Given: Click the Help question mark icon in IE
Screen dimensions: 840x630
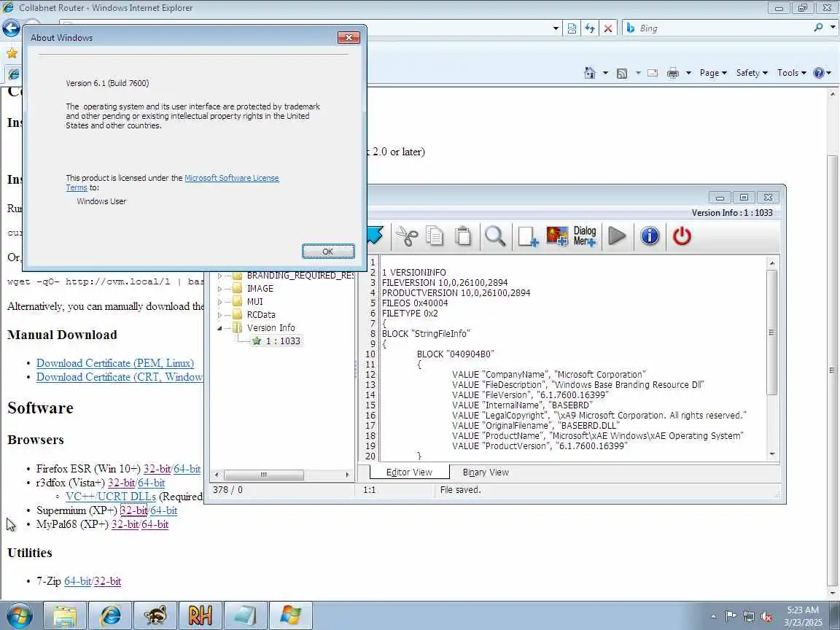Looking at the screenshot, I should (x=819, y=73).
